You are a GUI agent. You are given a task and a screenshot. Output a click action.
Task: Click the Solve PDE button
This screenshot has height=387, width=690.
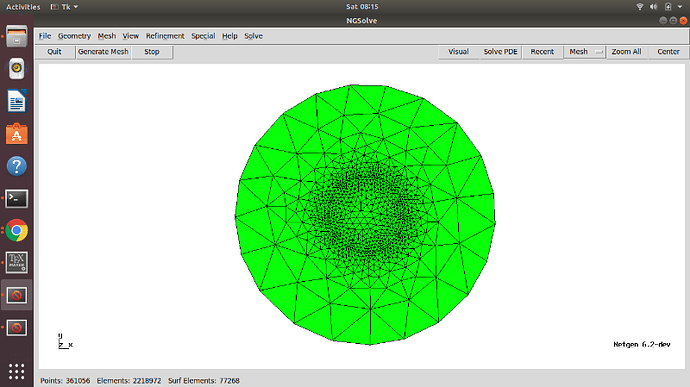pyautogui.click(x=500, y=52)
